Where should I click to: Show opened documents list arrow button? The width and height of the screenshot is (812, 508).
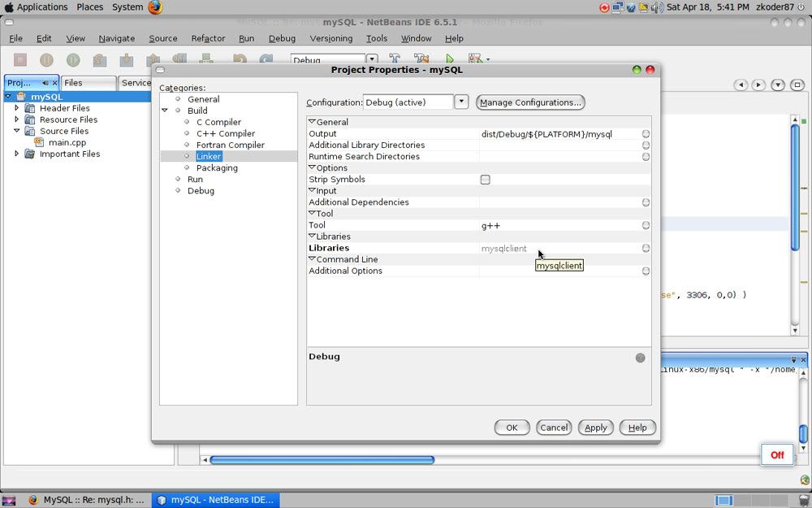777,85
